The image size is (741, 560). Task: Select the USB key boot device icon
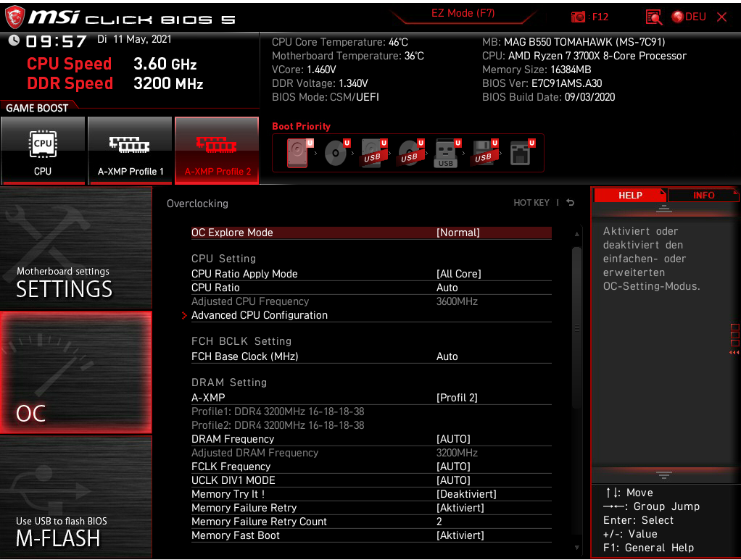[447, 153]
